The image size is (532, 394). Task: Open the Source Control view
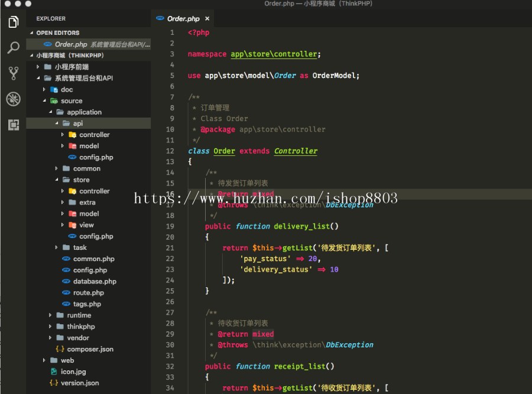click(13, 73)
